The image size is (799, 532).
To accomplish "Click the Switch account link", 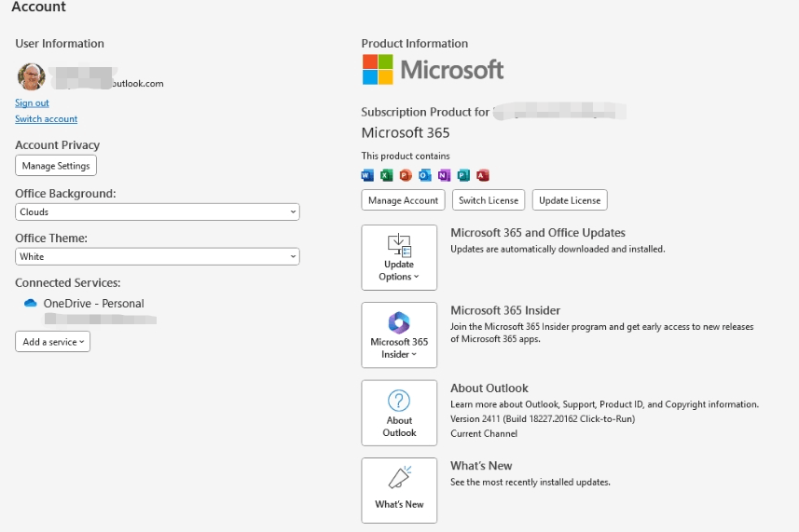I will [x=46, y=118].
